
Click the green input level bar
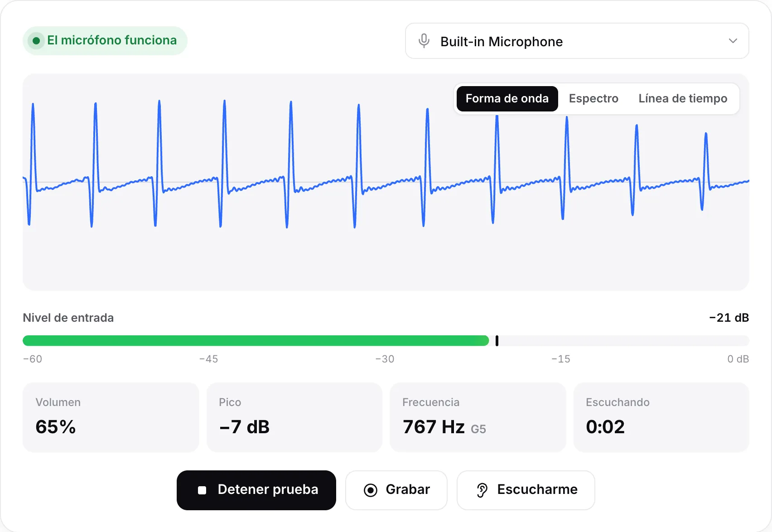[x=256, y=341]
